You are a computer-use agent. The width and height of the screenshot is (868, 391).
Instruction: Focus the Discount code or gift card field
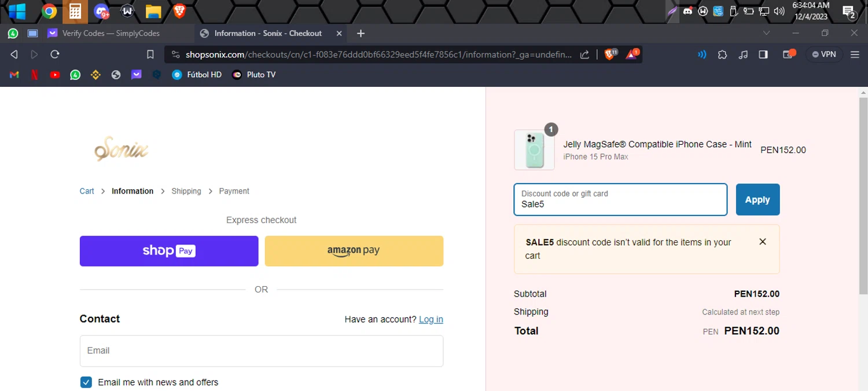point(620,199)
